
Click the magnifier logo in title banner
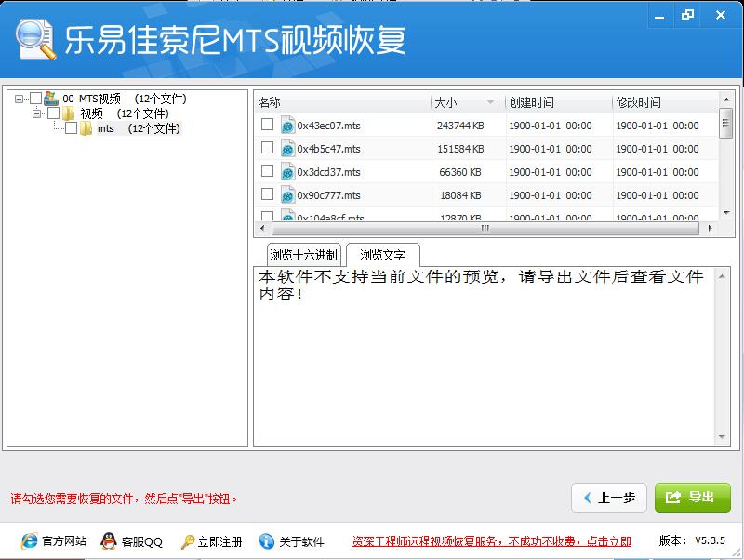[x=35, y=39]
